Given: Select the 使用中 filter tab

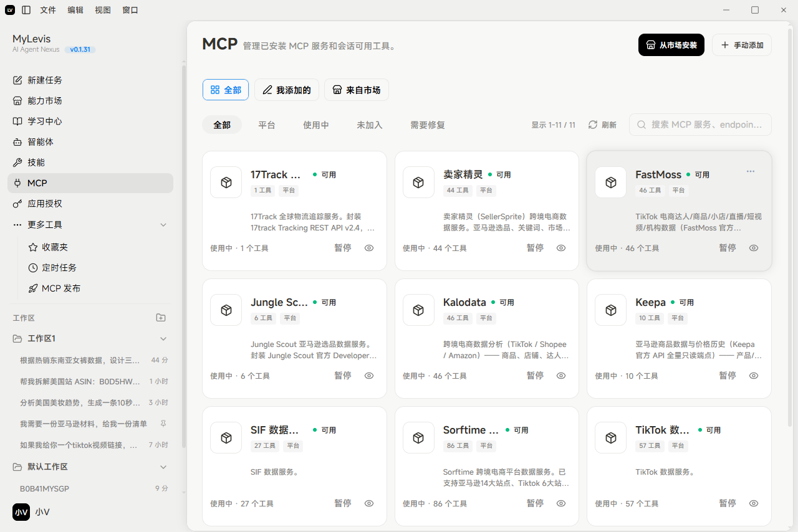Looking at the screenshot, I should [x=316, y=125].
